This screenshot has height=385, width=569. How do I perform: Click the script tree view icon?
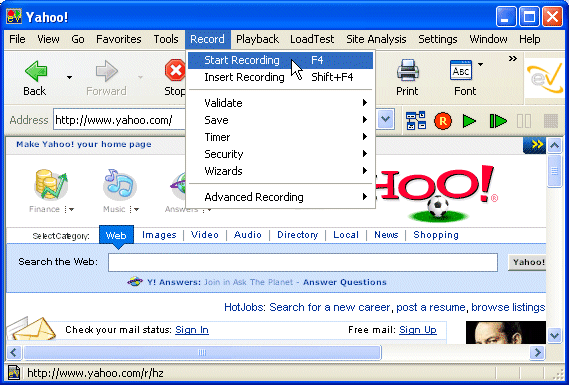[x=416, y=120]
